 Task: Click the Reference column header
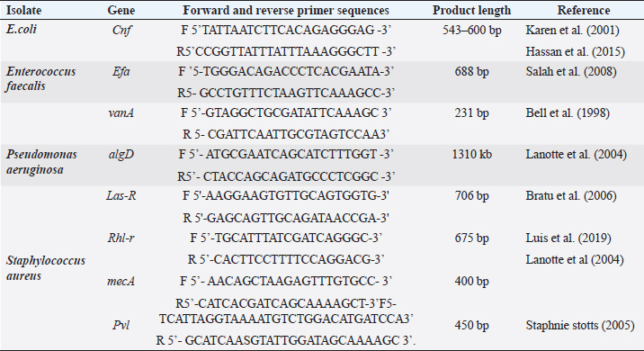[x=584, y=10]
